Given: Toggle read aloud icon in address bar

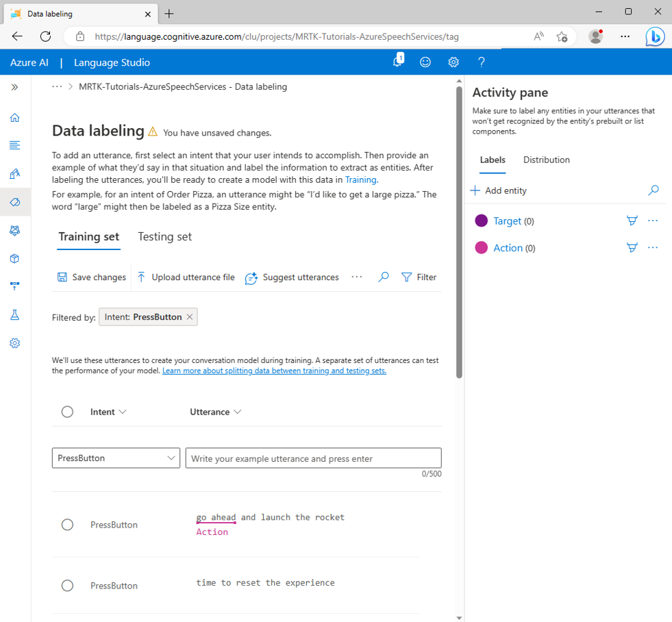Looking at the screenshot, I should 538,36.
